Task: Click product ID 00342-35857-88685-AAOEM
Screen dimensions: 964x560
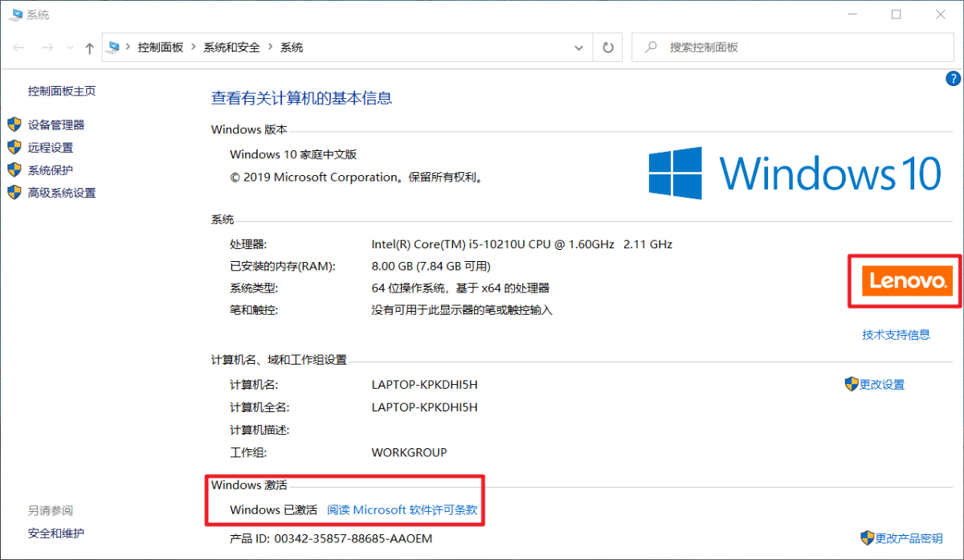Action: 353,538
